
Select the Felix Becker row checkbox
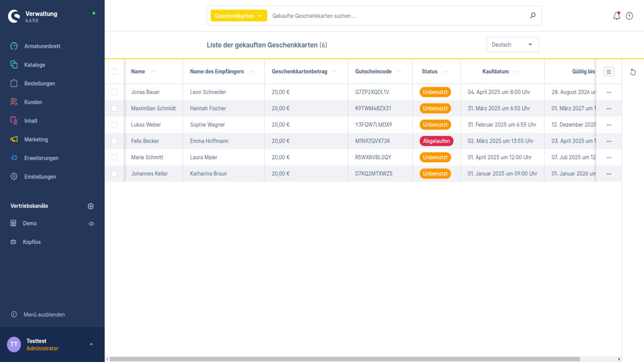(114, 141)
